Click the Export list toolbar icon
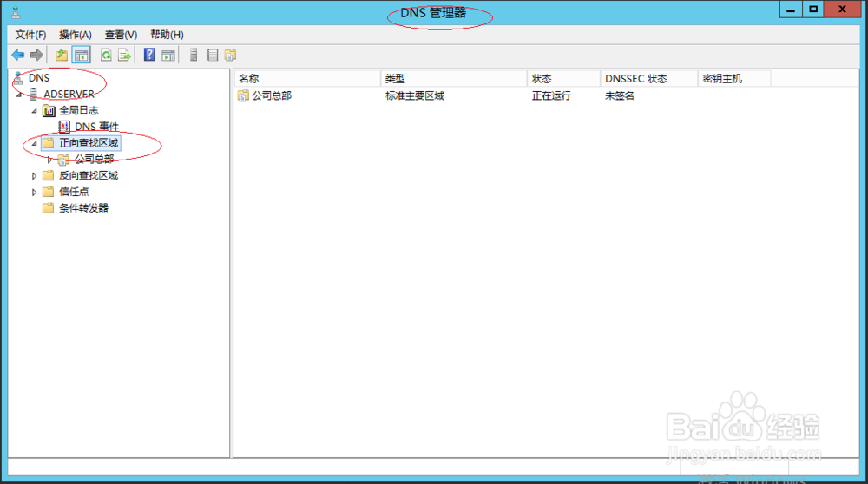This screenshot has width=868, height=484. click(124, 55)
